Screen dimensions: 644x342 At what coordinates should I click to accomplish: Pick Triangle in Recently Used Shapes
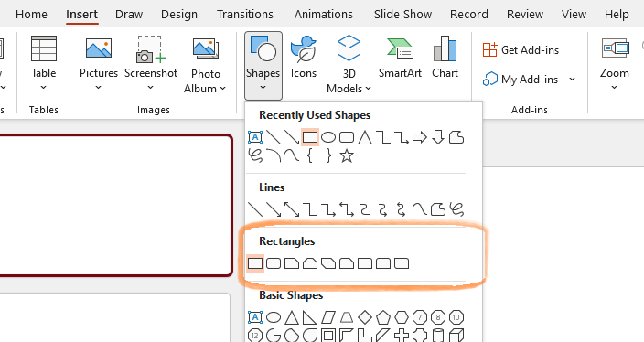pyautogui.click(x=365, y=137)
